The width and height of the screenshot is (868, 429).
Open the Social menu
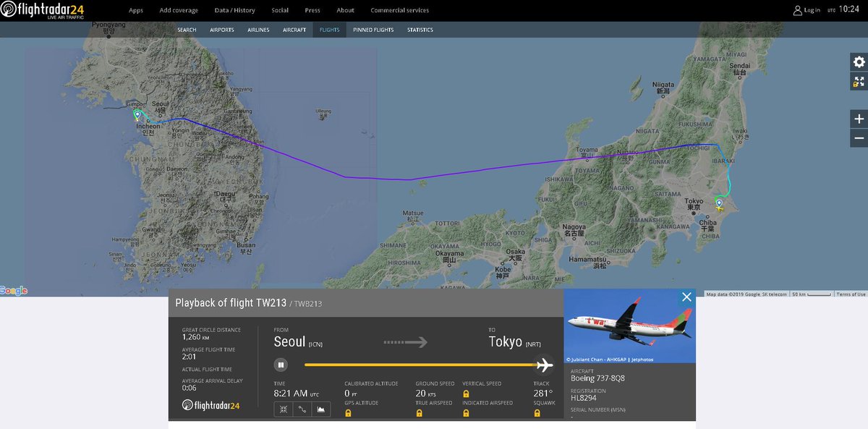pyautogui.click(x=280, y=10)
